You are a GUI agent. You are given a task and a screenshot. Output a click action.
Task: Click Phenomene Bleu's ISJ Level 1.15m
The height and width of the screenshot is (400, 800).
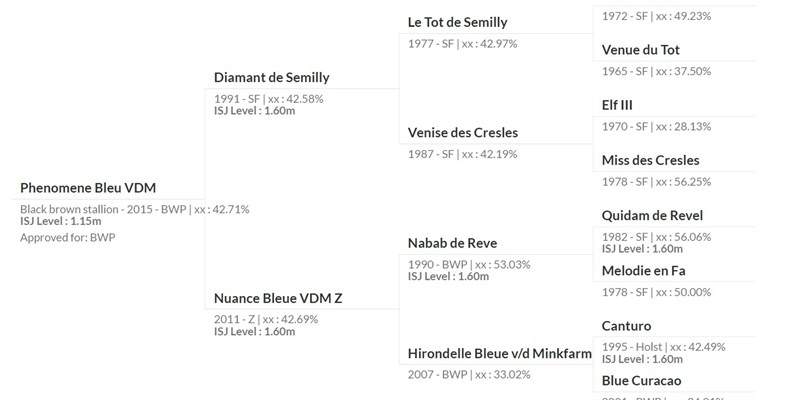pyautogui.click(x=61, y=221)
